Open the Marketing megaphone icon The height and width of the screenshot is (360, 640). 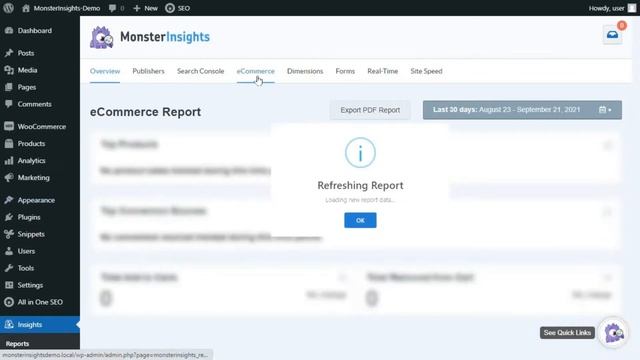[9, 178]
